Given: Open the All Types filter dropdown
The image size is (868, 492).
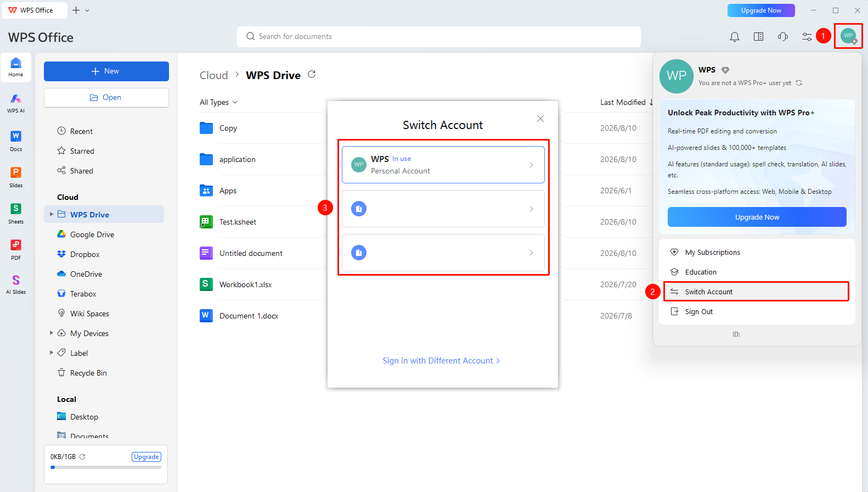Looking at the screenshot, I should (218, 102).
